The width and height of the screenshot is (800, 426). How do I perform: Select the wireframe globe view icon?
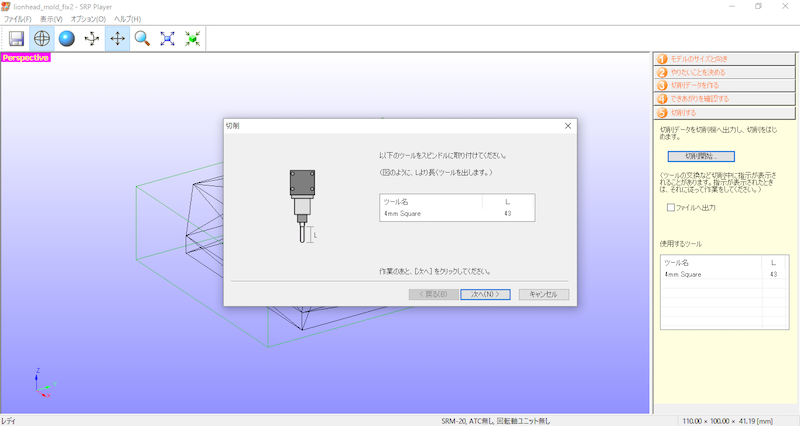click(42, 39)
